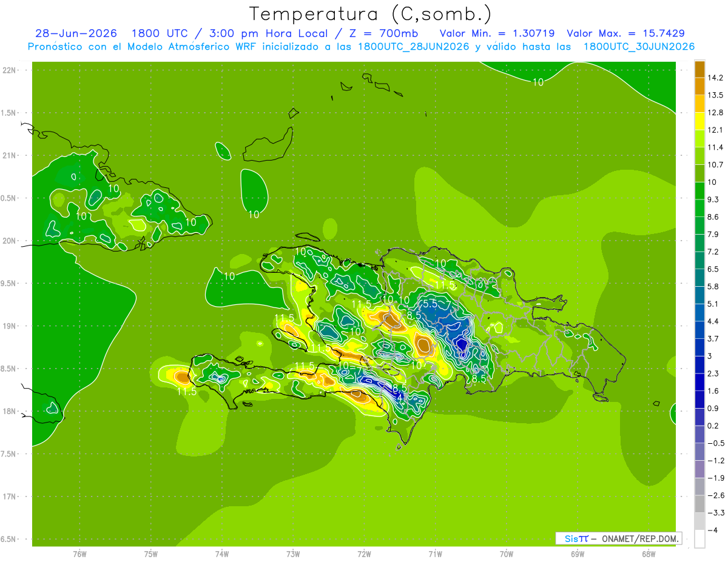Click the 5.1 colorbar label
This screenshot has height=562, width=728.
pos(713,304)
